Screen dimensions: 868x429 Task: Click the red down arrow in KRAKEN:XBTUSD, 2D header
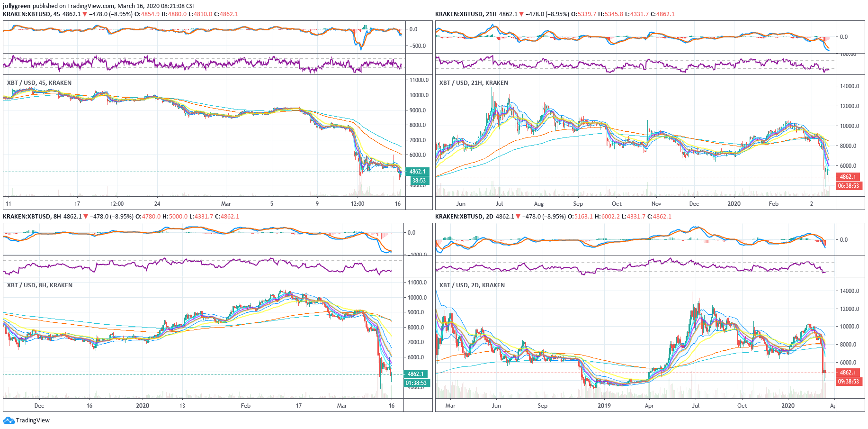[518, 217]
